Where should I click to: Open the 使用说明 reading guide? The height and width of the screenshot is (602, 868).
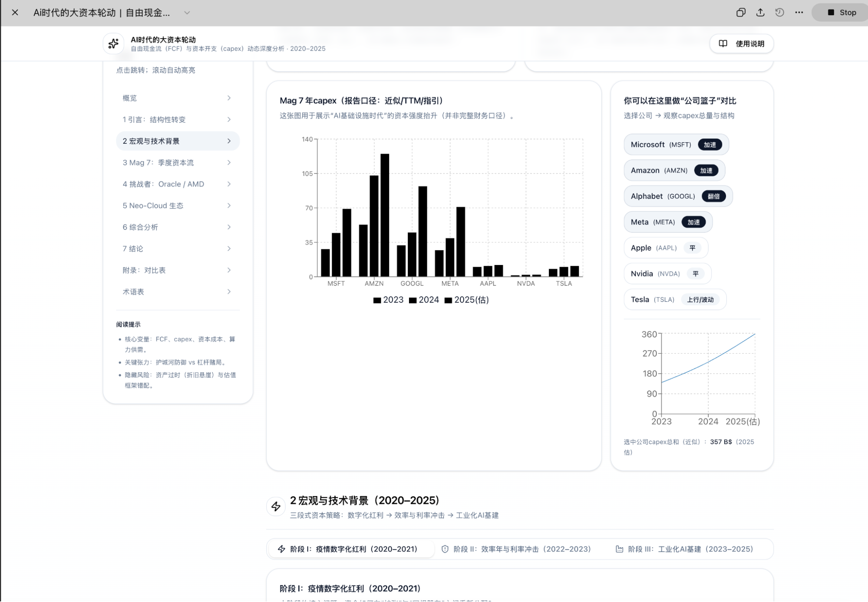pyautogui.click(x=741, y=43)
